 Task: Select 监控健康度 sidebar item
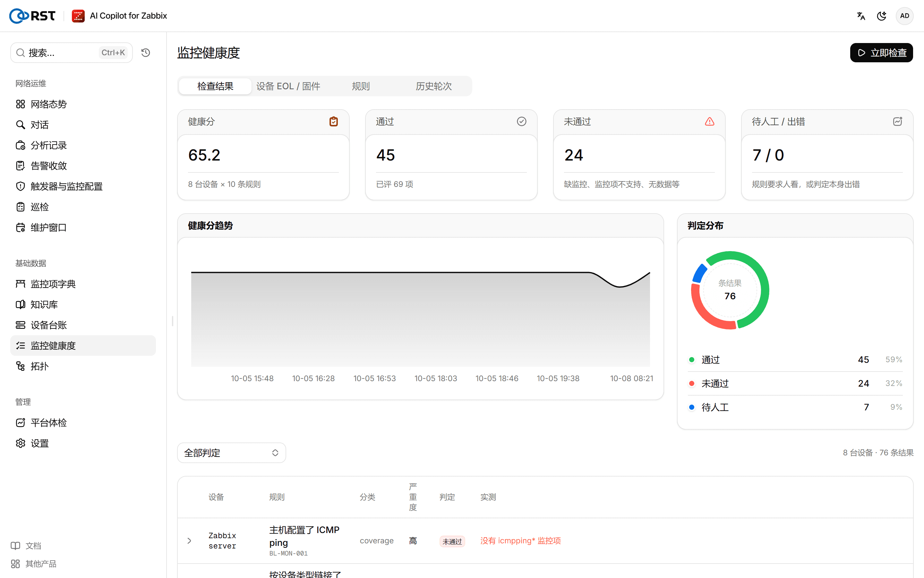coord(83,346)
